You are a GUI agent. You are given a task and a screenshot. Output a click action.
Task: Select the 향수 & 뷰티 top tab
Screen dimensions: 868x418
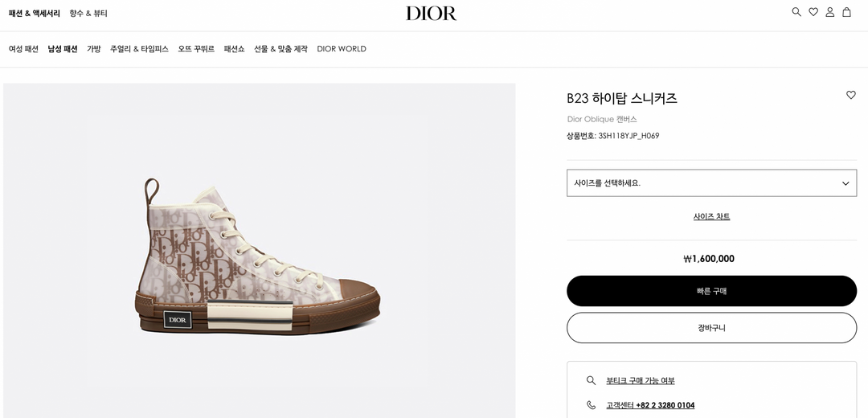(x=88, y=14)
